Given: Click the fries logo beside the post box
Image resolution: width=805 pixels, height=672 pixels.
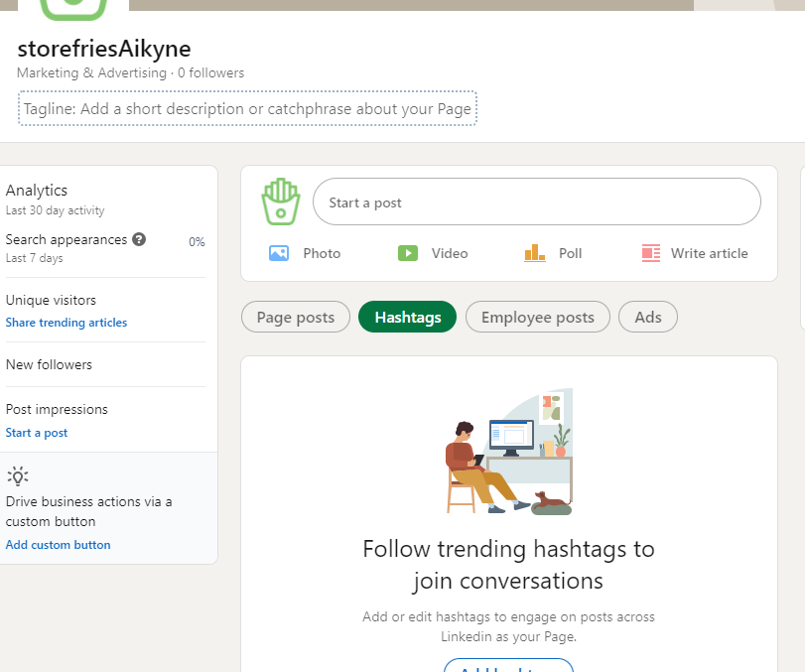Looking at the screenshot, I should point(280,202).
